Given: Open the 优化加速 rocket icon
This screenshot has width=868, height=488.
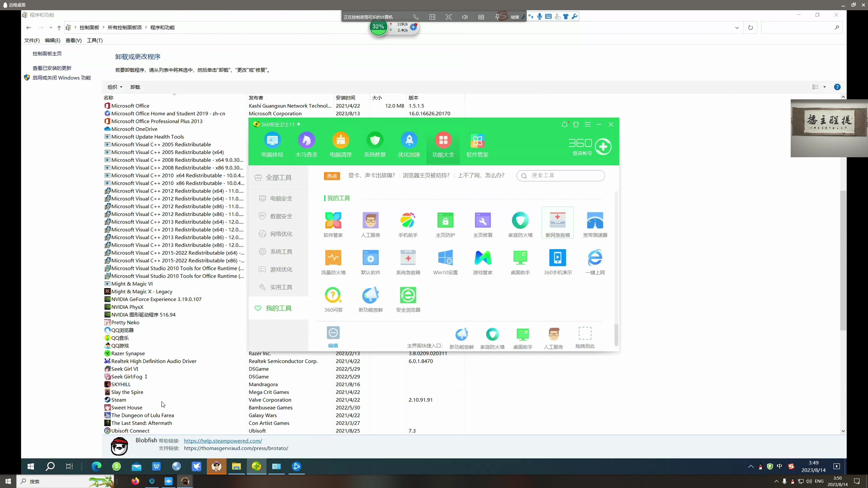Looking at the screenshot, I should [x=409, y=141].
